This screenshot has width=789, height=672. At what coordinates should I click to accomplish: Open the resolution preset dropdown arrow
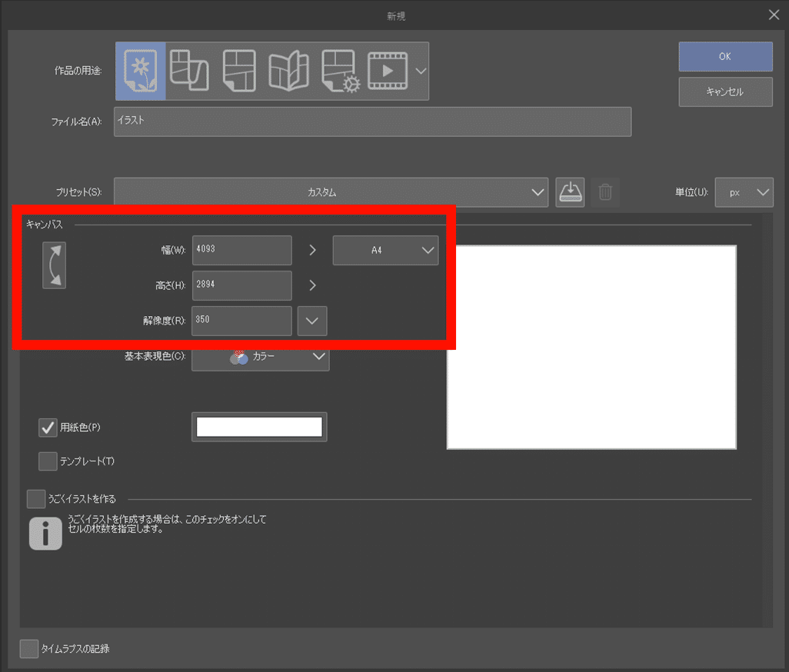coord(312,321)
